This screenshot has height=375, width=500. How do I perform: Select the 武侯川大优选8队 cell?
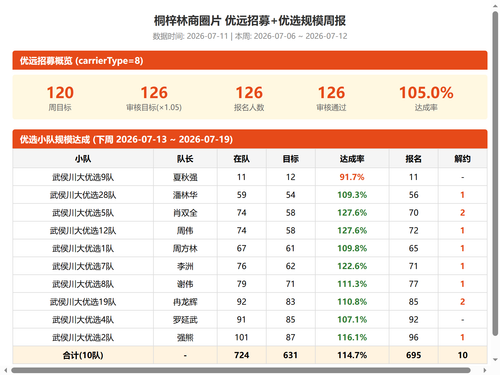pos(83,284)
